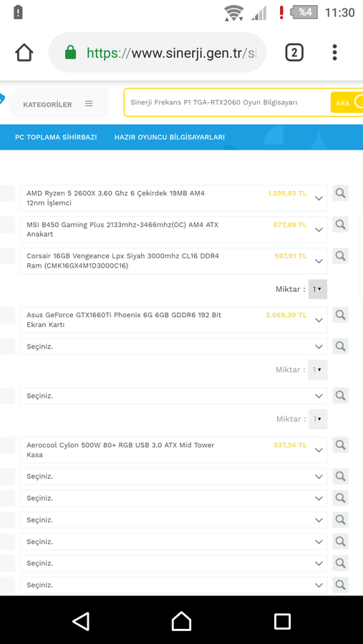
Task: Click magnifier beside Corsair 16GB Vengeance row
Action: (340, 255)
